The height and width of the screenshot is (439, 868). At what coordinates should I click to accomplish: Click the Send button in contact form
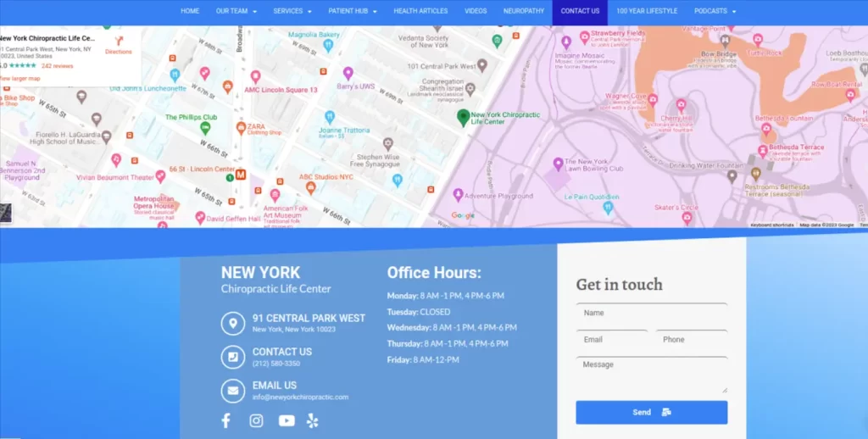pyautogui.click(x=652, y=413)
